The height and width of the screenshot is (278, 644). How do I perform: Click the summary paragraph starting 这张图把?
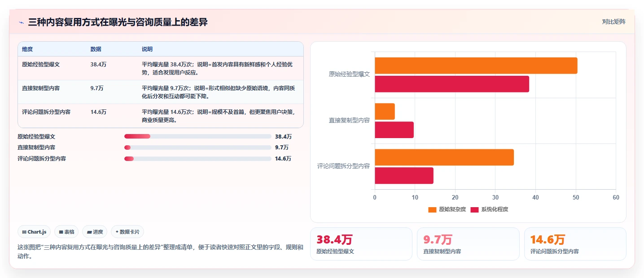160,252
